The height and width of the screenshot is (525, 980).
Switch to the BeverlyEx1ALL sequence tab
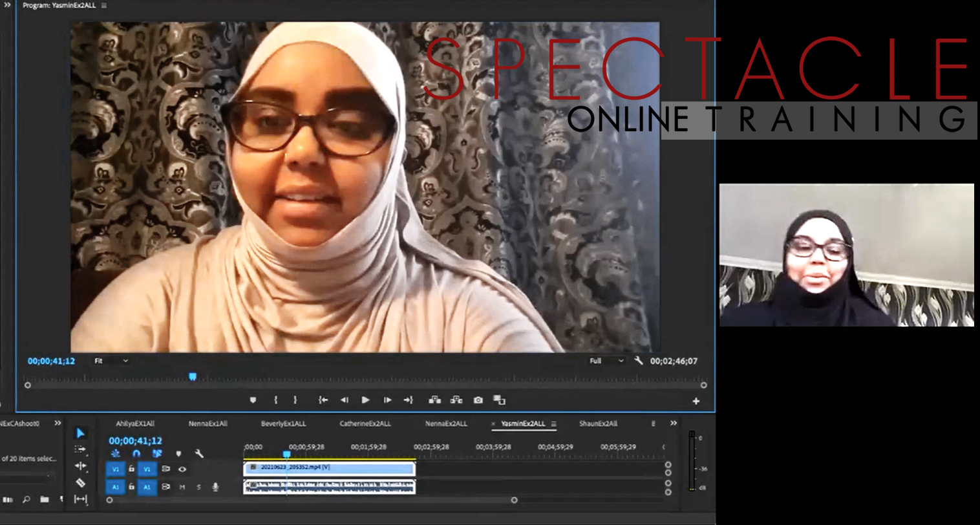(x=283, y=424)
